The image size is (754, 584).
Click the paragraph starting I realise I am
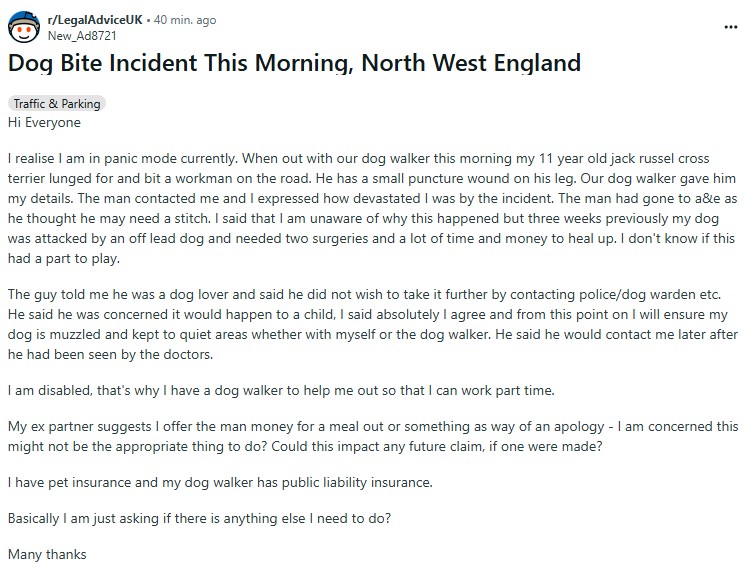click(373, 208)
